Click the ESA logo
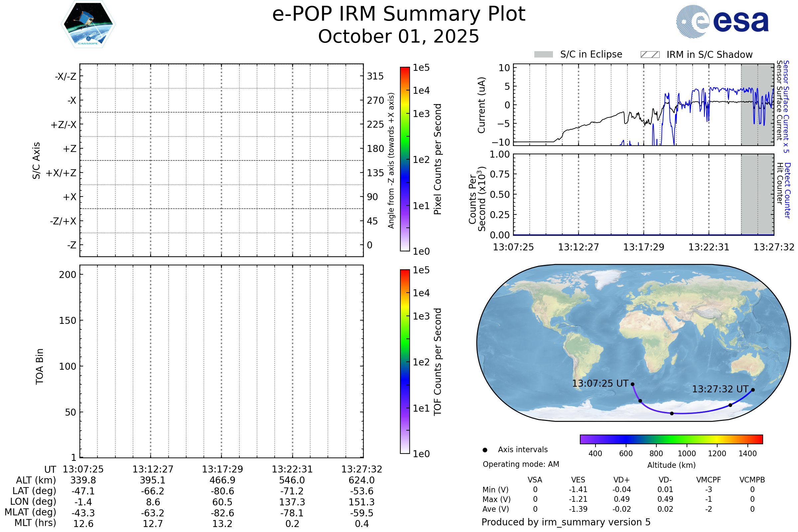The width and height of the screenshot is (798, 532). click(x=722, y=22)
